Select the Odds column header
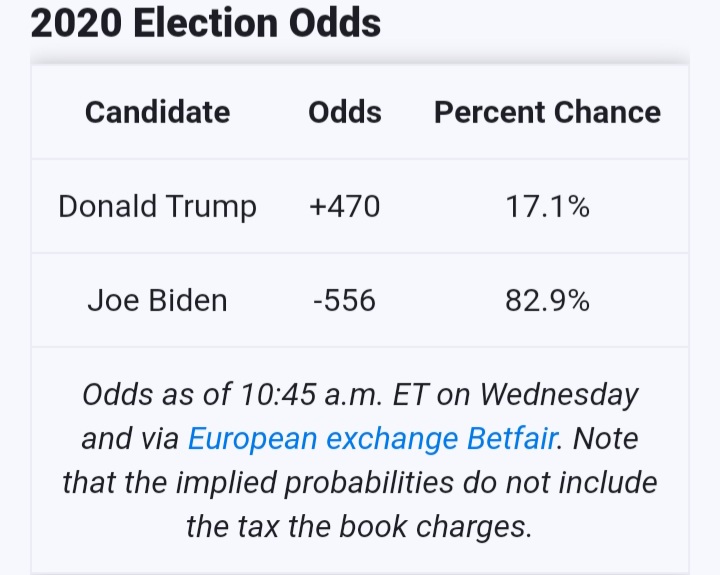This screenshot has height=575, width=720. (x=344, y=112)
